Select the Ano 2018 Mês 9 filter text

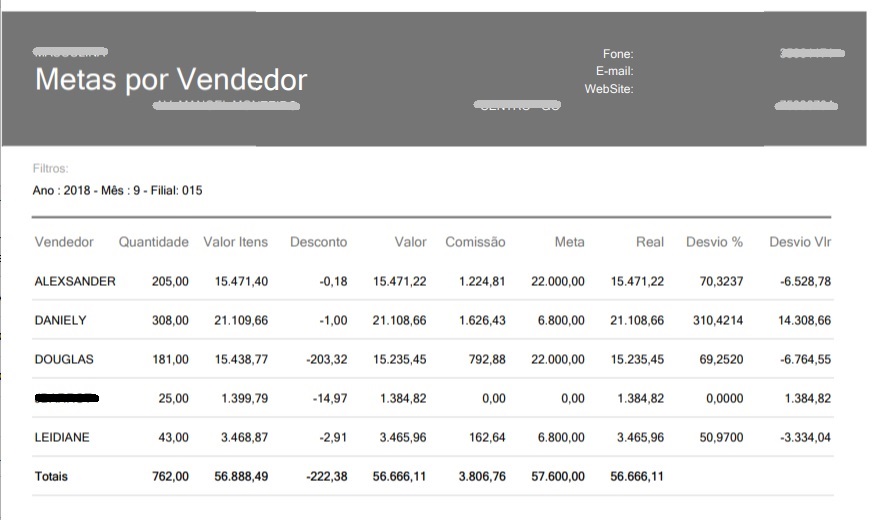point(117,190)
